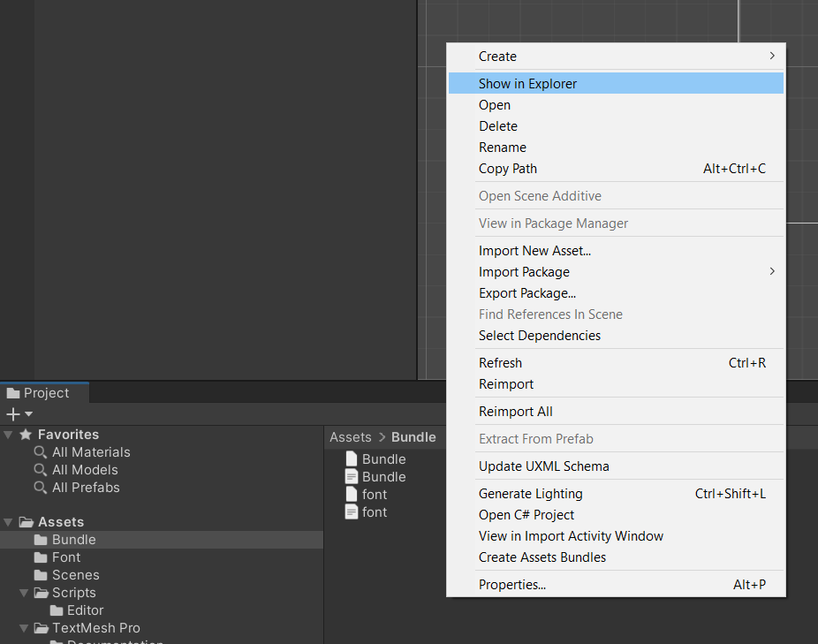Viewport: 818px width, 644px height.
Task: Choose Create Assets Bundles
Action: tap(616, 557)
